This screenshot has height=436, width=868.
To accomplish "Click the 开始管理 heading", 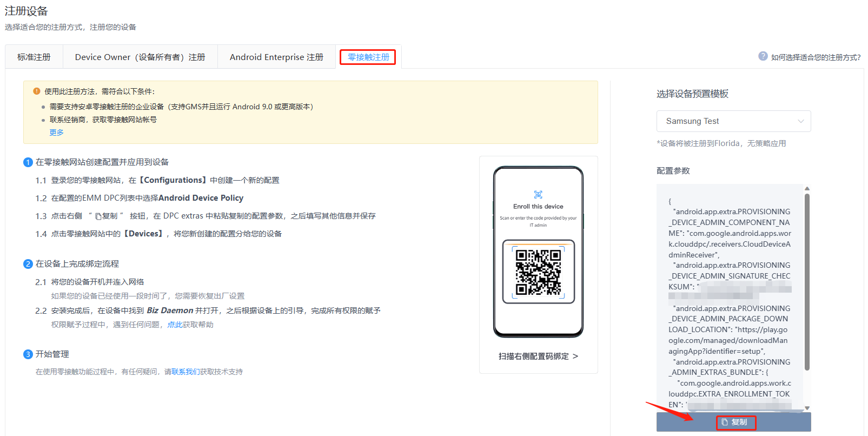I will [52, 354].
